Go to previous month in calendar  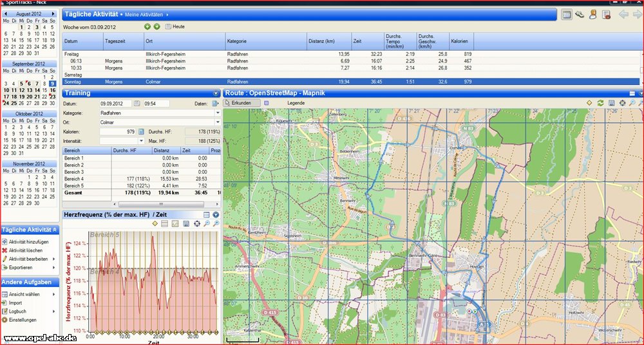[5, 14]
